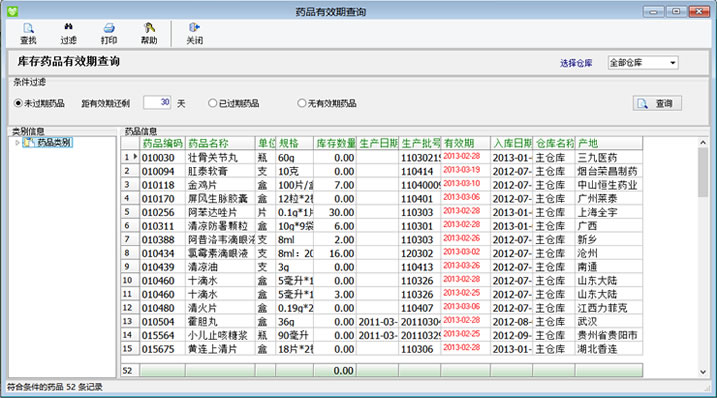Click the vertical scrollbar thumb of table
The width and height of the screenshot is (717, 398).
pyautogui.click(x=703, y=172)
